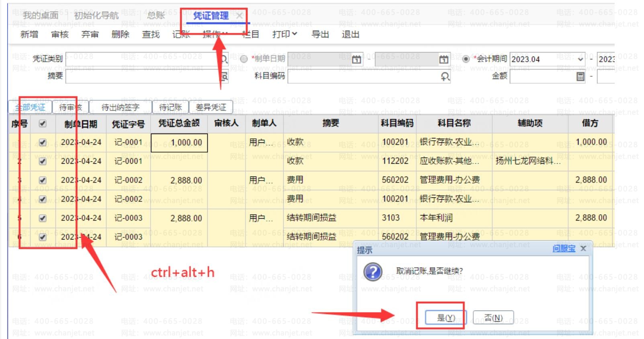Open calendar picker for end 制单日期
644x339 pixels.
tap(444, 59)
